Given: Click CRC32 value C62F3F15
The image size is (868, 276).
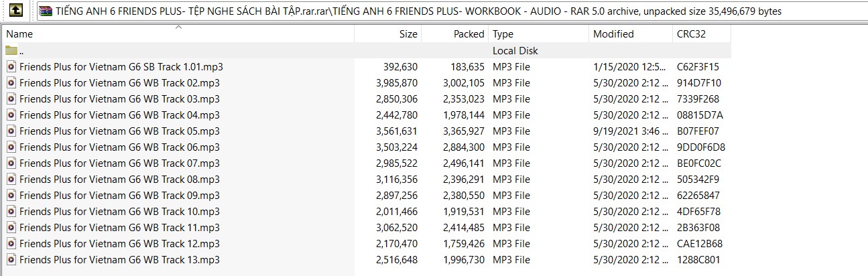Looking at the screenshot, I should [x=698, y=66].
